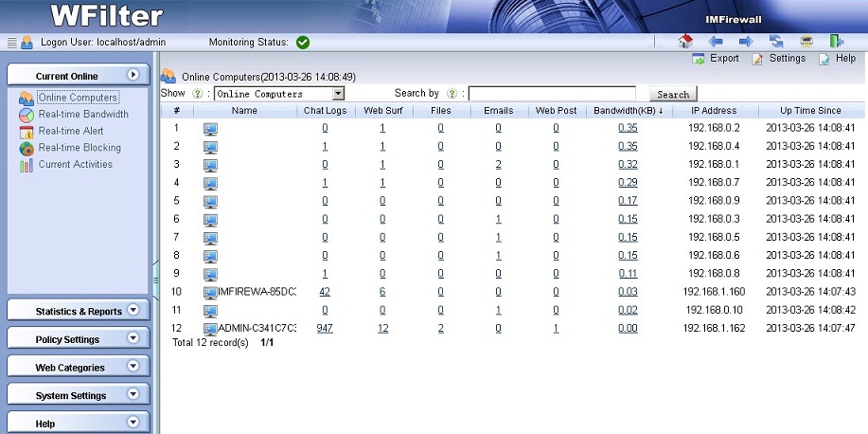Viewport: 868px width, 434px height.
Task: Click the ADMIN-C341C7C computer name
Action: pyautogui.click(x=257, y=328)
